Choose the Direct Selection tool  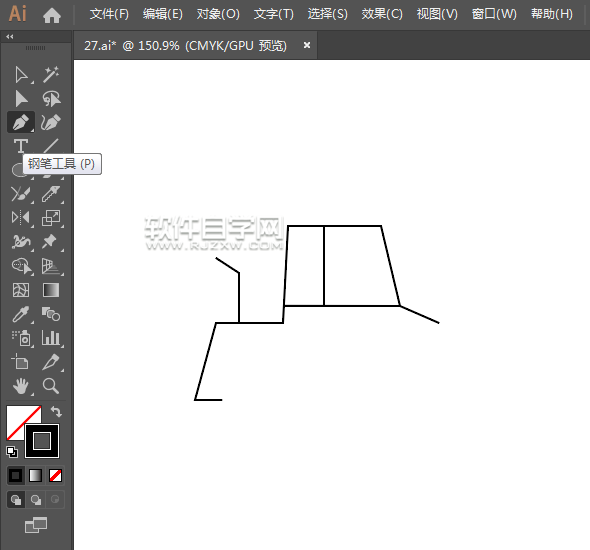point(21,74)
